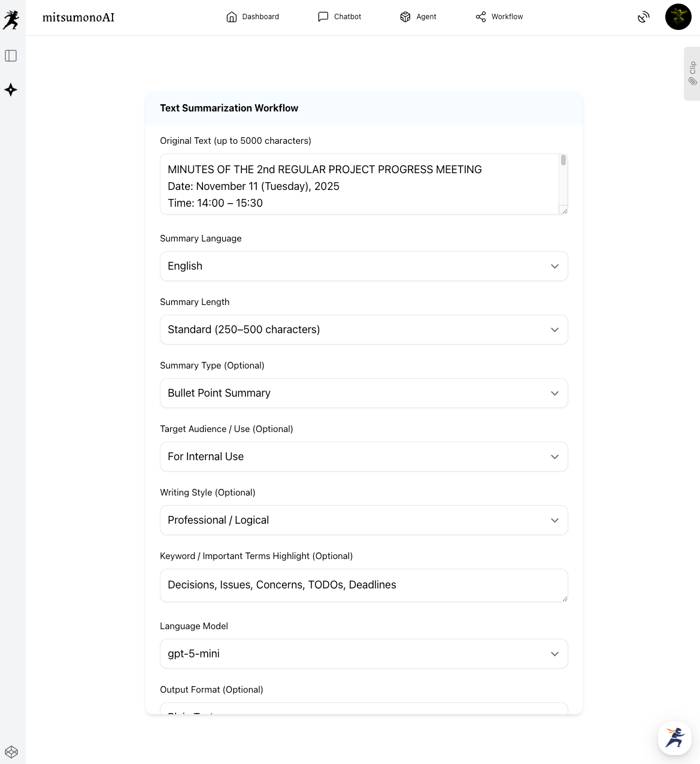Click the running ninja logo icon
700x764 pixels.
pos(11,19)
